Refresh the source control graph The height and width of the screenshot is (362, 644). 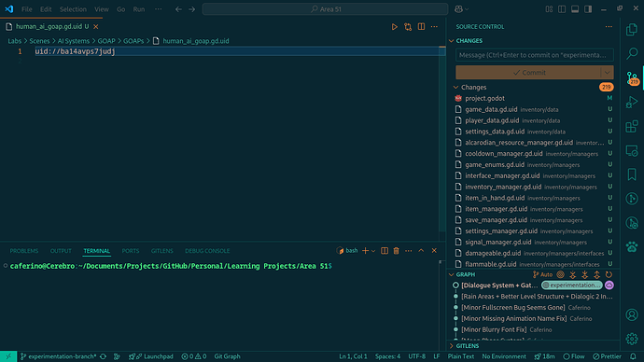pyautogui.click(x=609, y=274)
